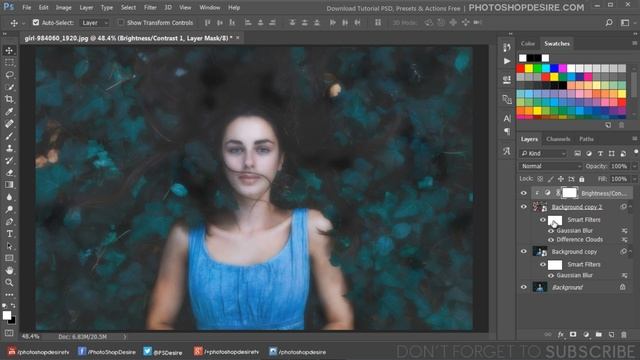Collapse Background copy 2 smart filters
The width and height of the screenshot is (640, 360).
coord(630,207)
